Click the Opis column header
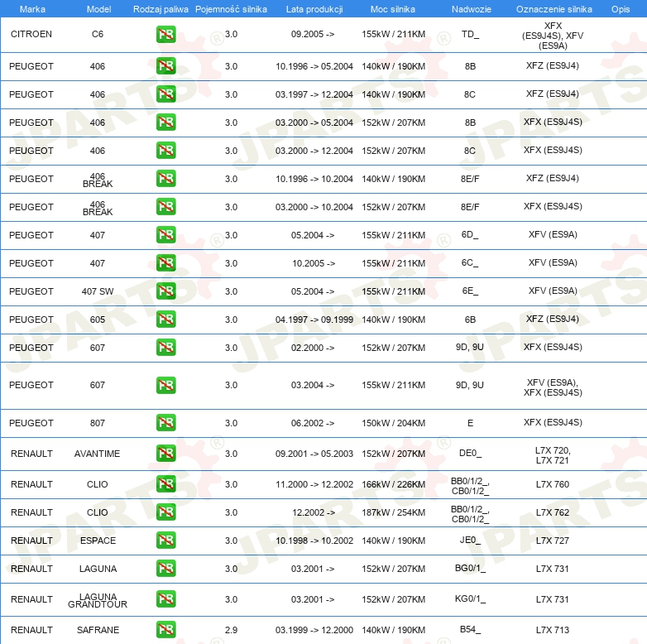The width and height of the screenshot is (647, 644). [x=621, y=9]
